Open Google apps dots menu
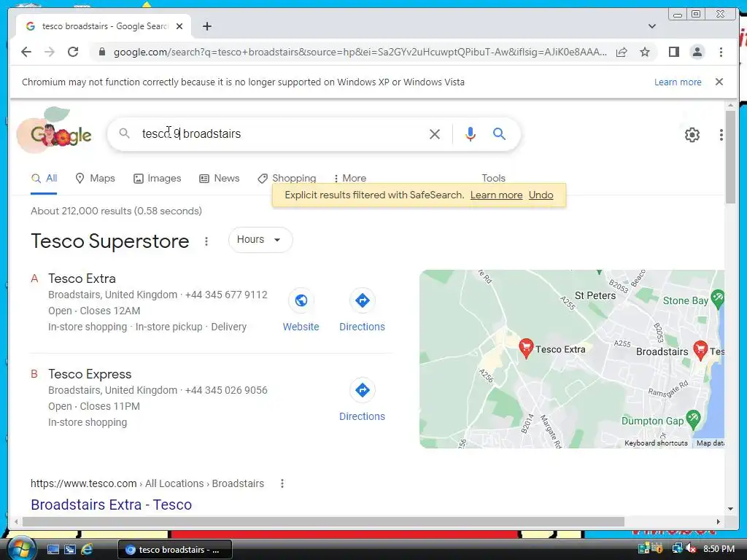Image resolution: width=747 pixels, height=560 pixels. point(721,135)
